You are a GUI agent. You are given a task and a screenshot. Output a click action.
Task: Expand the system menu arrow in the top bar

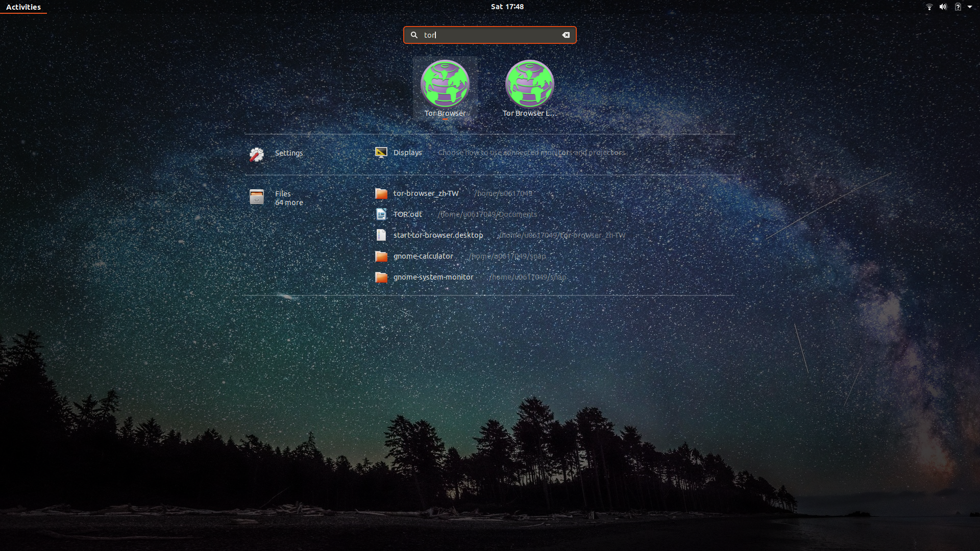point(970,7)
